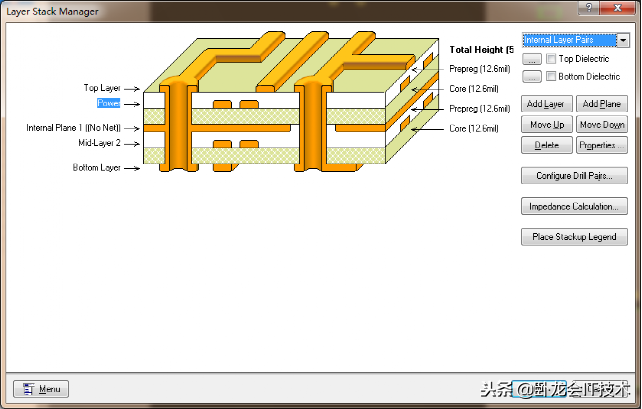This screenshot has height=409, width=642.
Task: Move selected layer with Move Up
Action: tap(547, 124)
